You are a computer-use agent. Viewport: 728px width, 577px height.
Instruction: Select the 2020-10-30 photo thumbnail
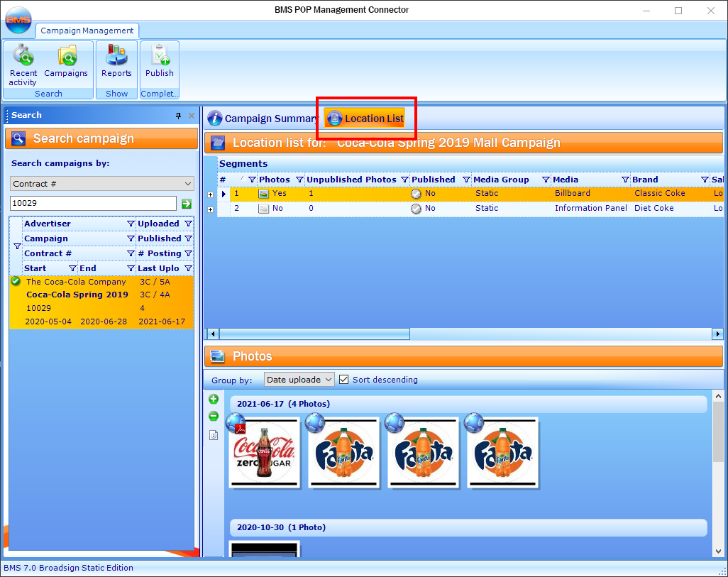[264, 549]
